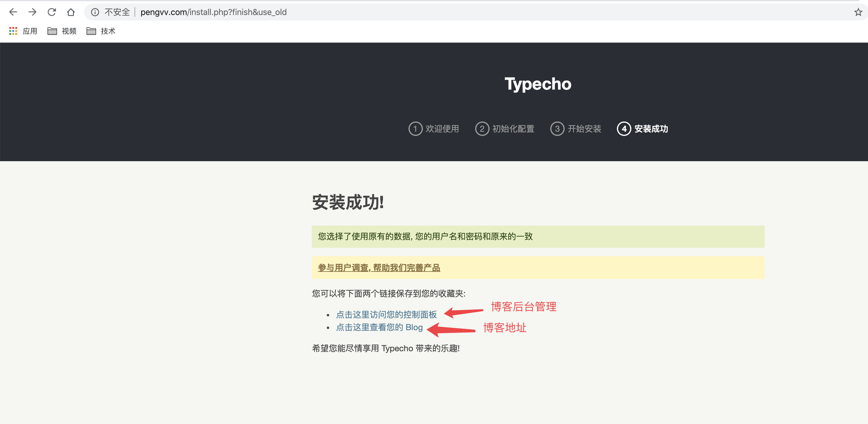The height and width of the screenshot is (424, 868).
Task: Open the 查看您的 Blog link
Action: point(379,327)
